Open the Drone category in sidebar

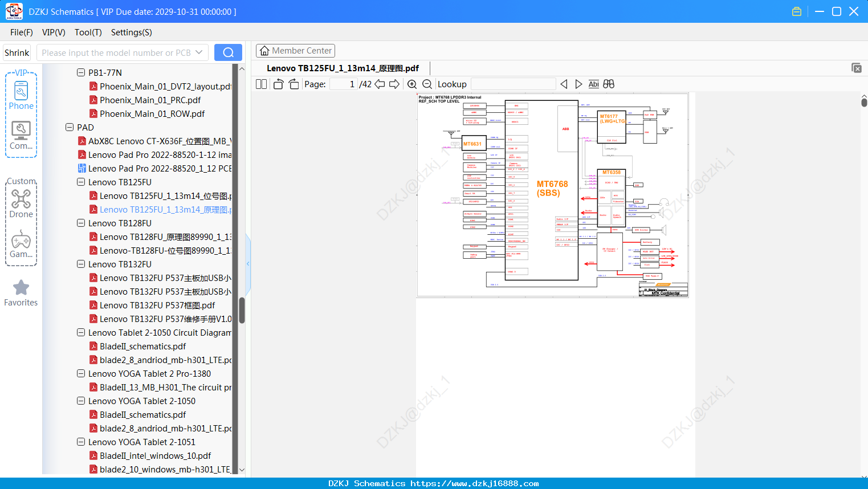tap(21, 203)
